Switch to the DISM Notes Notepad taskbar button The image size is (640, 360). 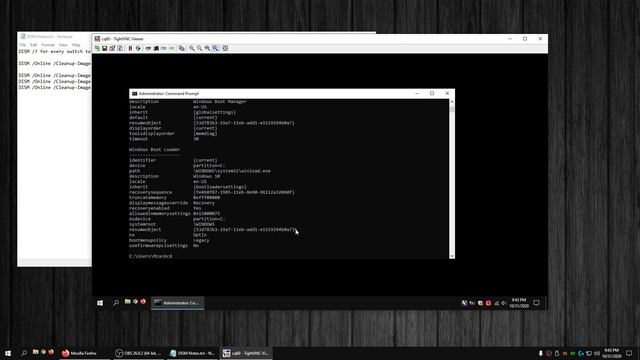tap(193, 353)
